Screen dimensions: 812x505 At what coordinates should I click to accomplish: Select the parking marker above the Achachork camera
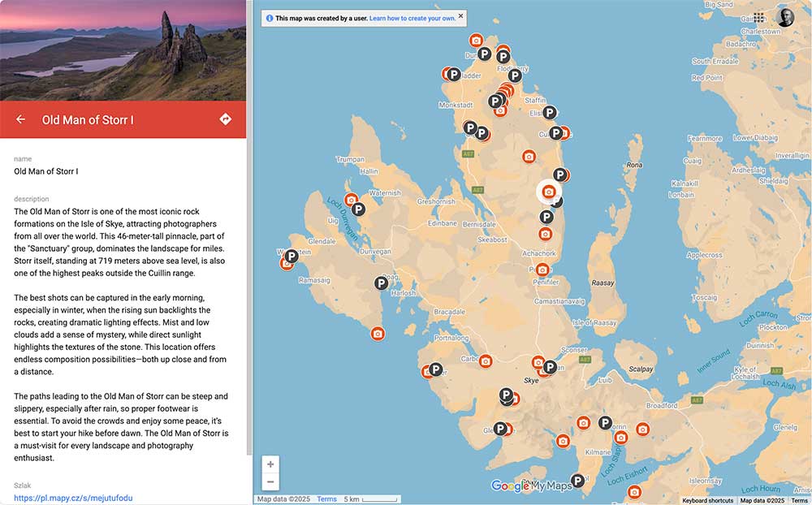click(x=546, y=217)
